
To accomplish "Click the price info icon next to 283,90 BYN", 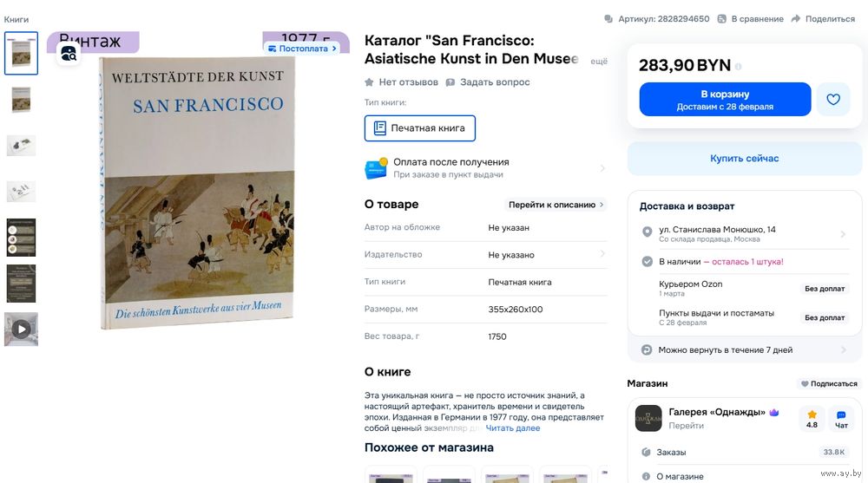I will click(738, 67).
